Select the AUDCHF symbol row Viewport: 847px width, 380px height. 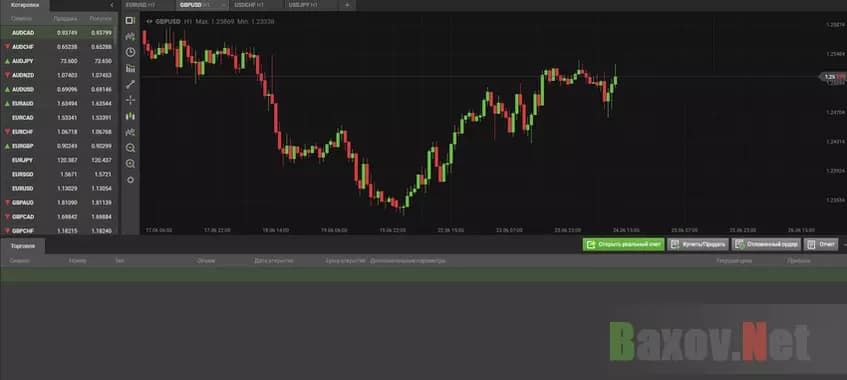pyautogui.click(x=57, y=47)
